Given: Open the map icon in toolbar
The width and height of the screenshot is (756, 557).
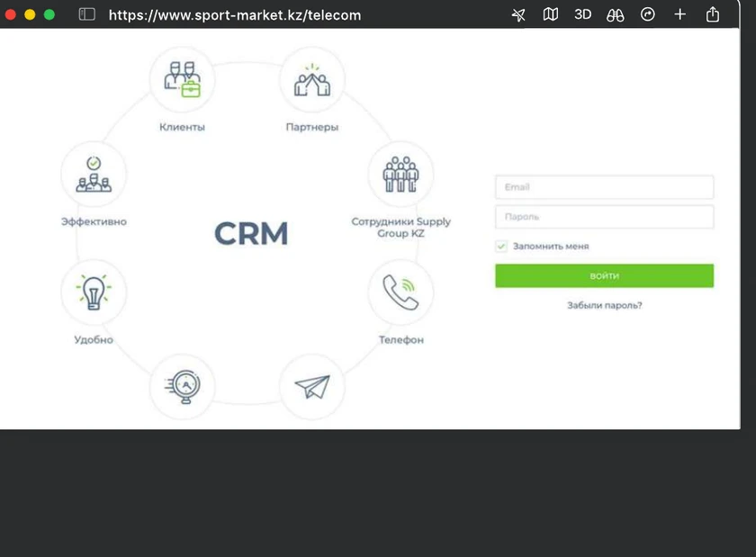Looking at the screenshot, I should tap(551, 14).
